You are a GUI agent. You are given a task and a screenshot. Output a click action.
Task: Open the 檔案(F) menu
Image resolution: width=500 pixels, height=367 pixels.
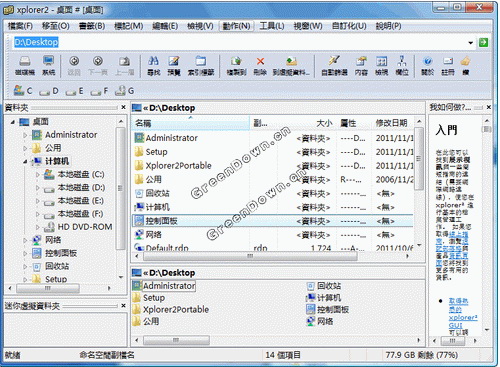pyautogui.click(x=20, y=26)
